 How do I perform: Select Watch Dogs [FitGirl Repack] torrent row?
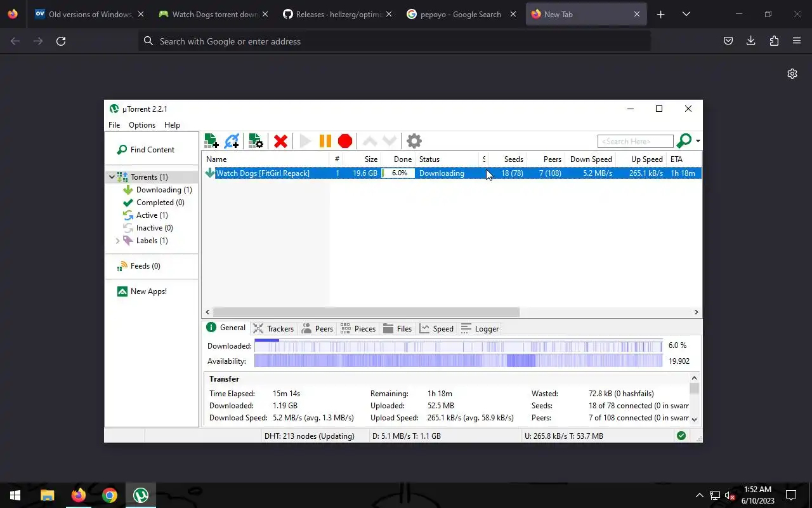click(x=452, y=173)
